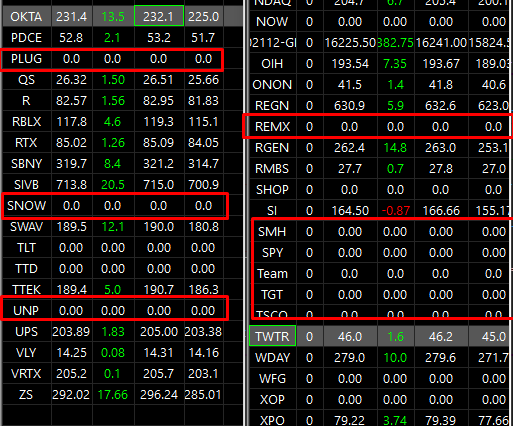Select the RBLX ticker symbol
This screenshot has height=426, width=513.
26,122
